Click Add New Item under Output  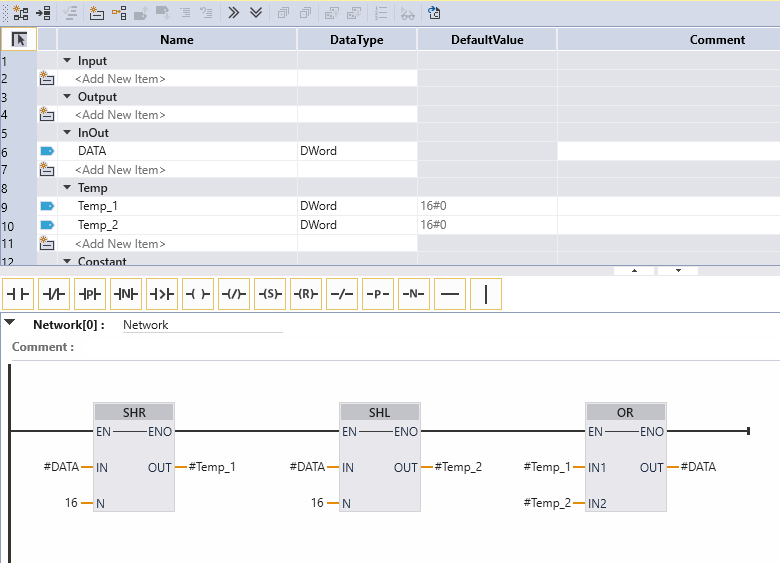120,115
